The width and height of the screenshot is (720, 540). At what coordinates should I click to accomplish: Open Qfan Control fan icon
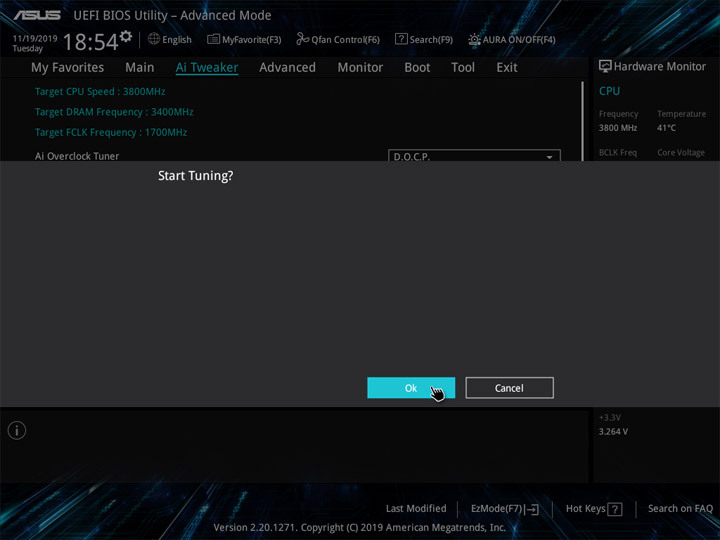(x=303, y=39)
